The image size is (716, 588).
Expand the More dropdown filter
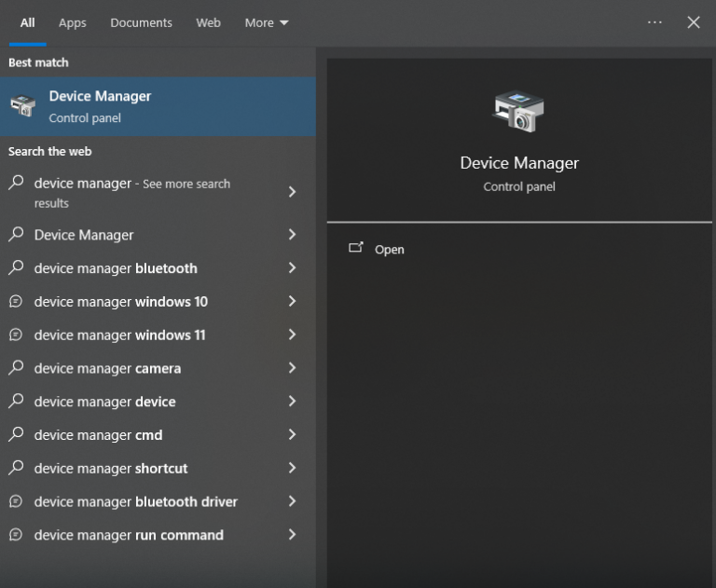pos(267,22)
